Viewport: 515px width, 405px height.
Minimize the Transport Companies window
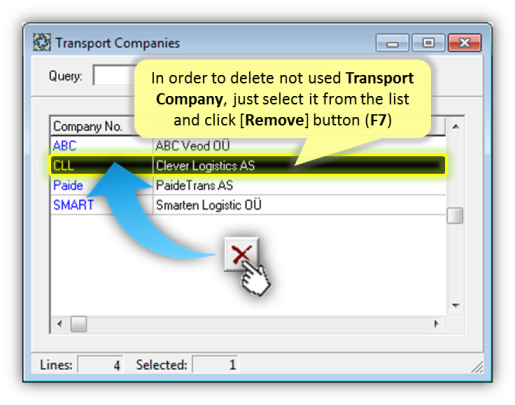392,43
